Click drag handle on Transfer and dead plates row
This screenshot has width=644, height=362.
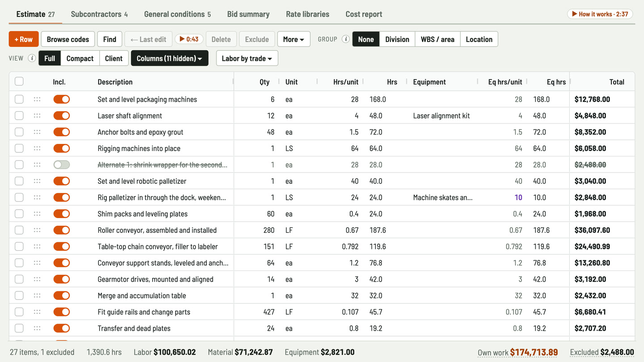[37, 328]
